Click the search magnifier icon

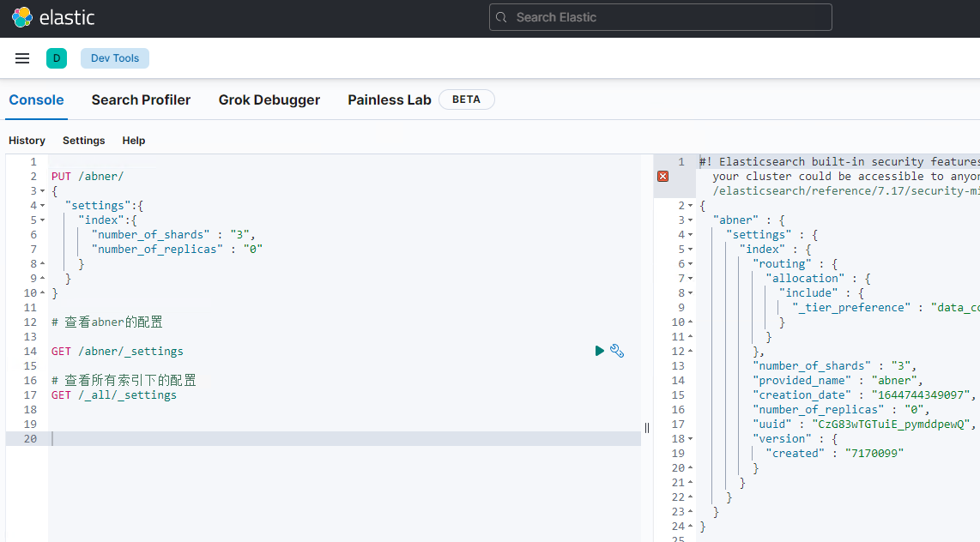click(501, 17)
